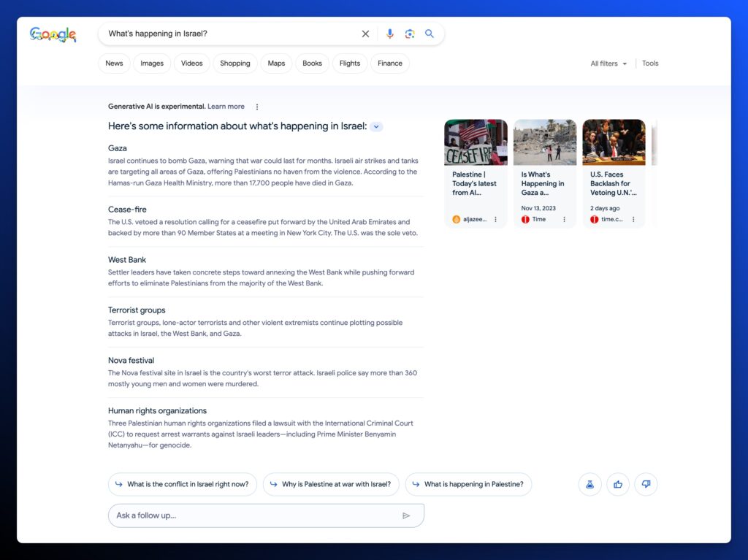Open the Al Jazeera Palestine article card
748x560 pixels.
coord(476,173)
